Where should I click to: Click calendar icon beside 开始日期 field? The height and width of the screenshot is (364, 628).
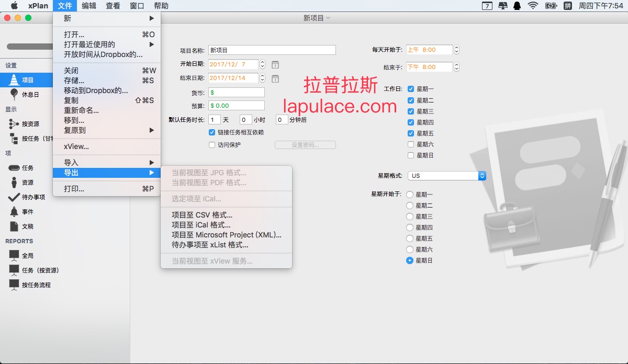tap(275, 65)
